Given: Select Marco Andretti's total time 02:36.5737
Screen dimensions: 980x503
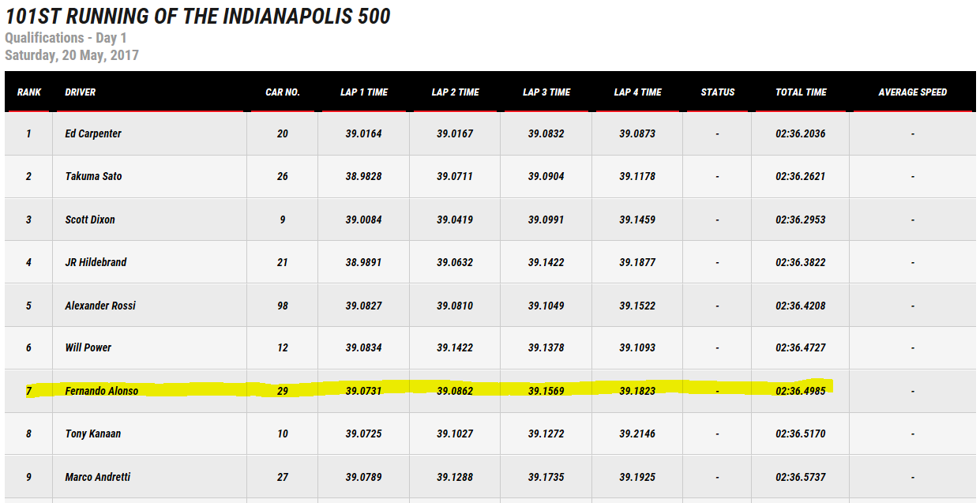Looking at the screenshot, I should tap(801, 477).
